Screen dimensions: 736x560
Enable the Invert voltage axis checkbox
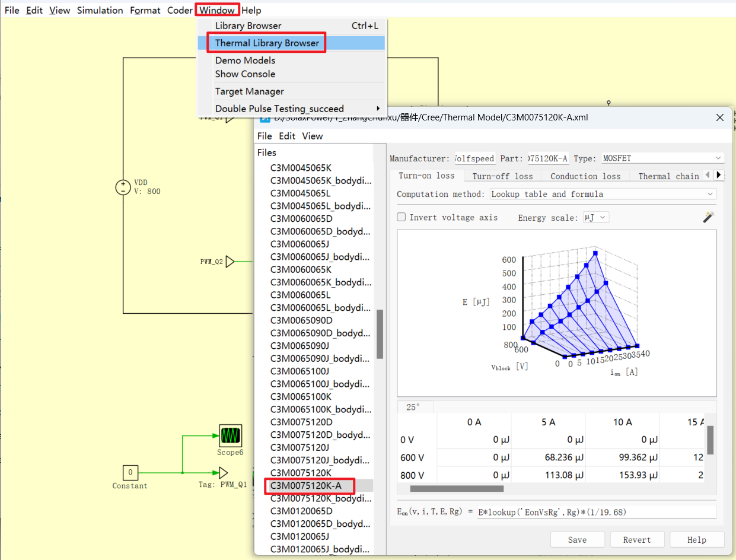(x=402, y=217)
